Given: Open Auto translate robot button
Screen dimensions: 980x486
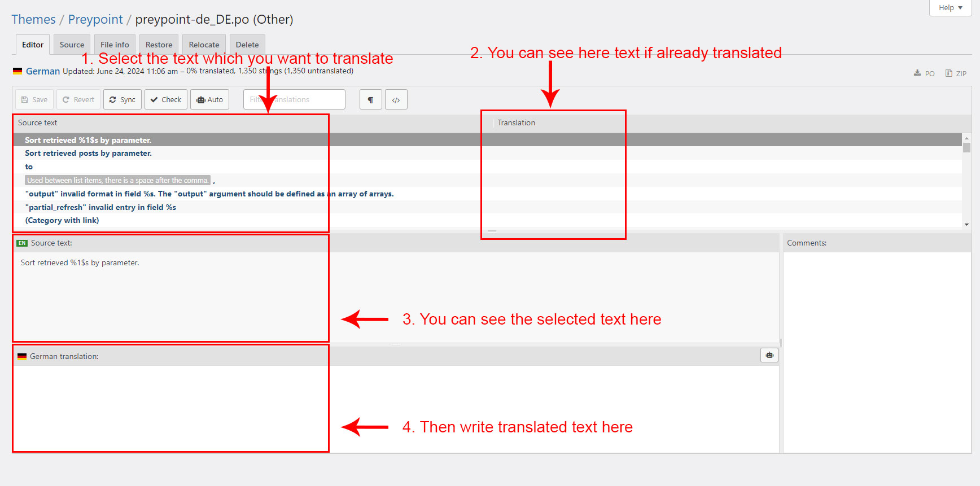Looking at the screenshot, I should coord(209,99).
